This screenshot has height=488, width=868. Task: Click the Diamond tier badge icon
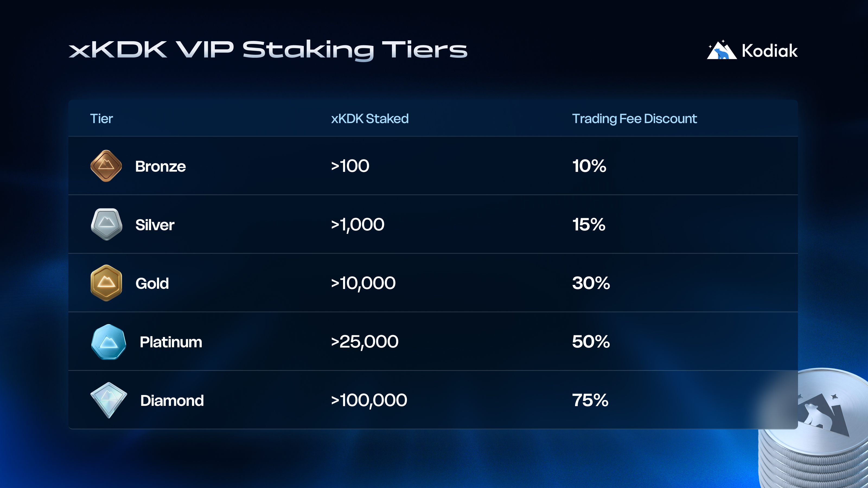(x=108, y=400)
